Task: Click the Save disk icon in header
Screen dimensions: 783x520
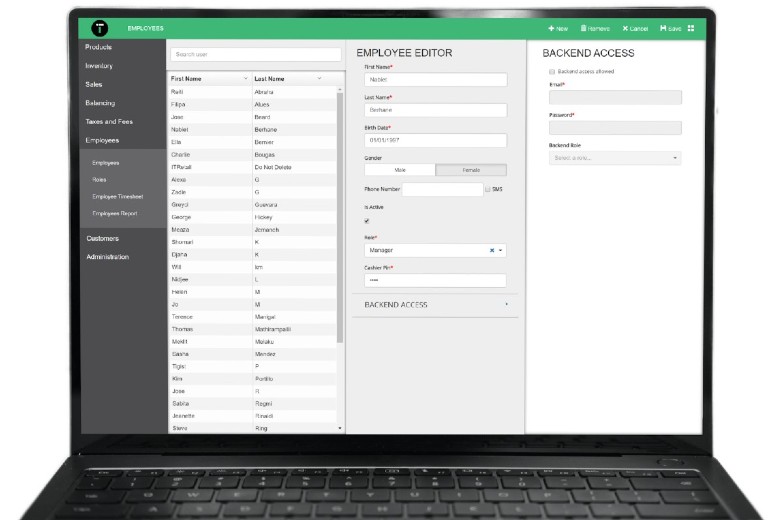Action: [663, 29]
